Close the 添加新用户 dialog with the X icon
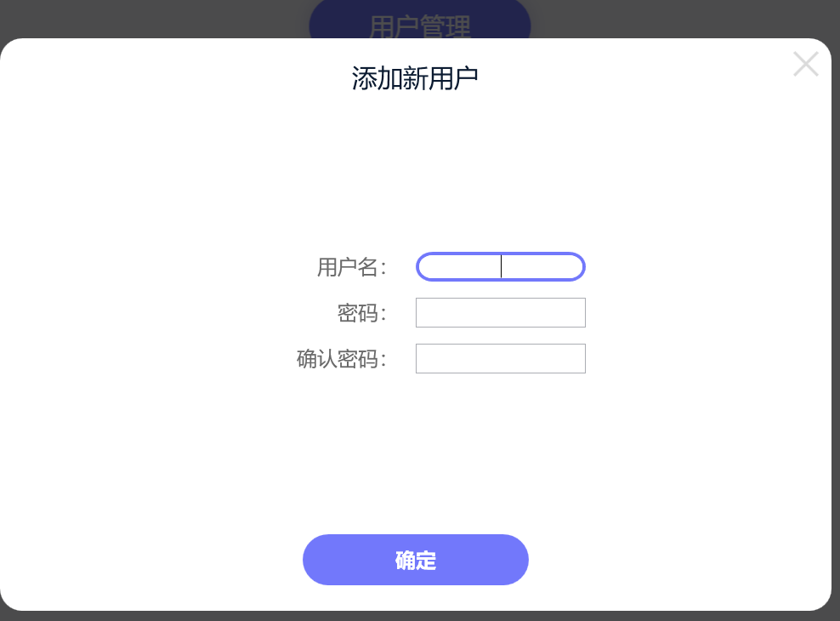This screenshot has width=840, height=621. click(x=806, y=65)
